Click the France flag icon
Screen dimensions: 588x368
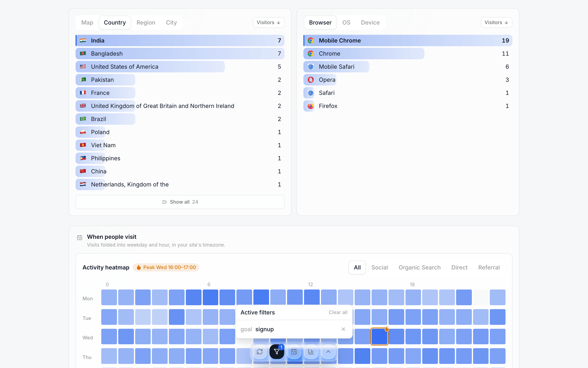(83, 93)
